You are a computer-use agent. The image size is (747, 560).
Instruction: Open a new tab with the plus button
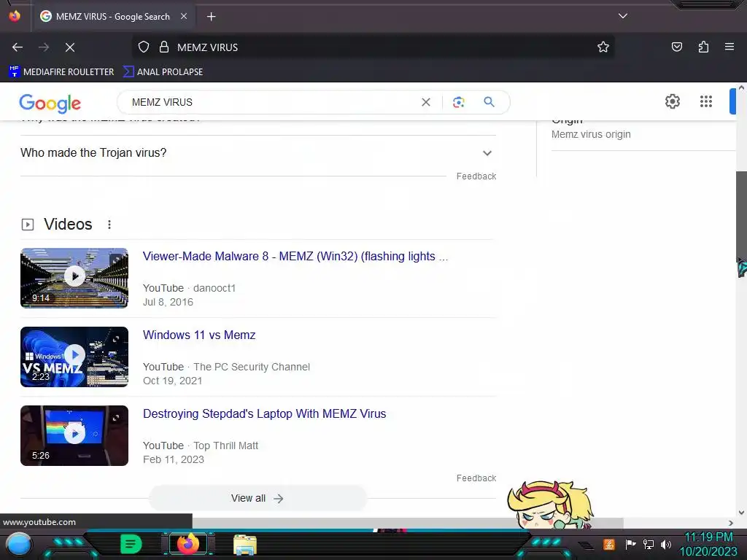pos(211,17)
